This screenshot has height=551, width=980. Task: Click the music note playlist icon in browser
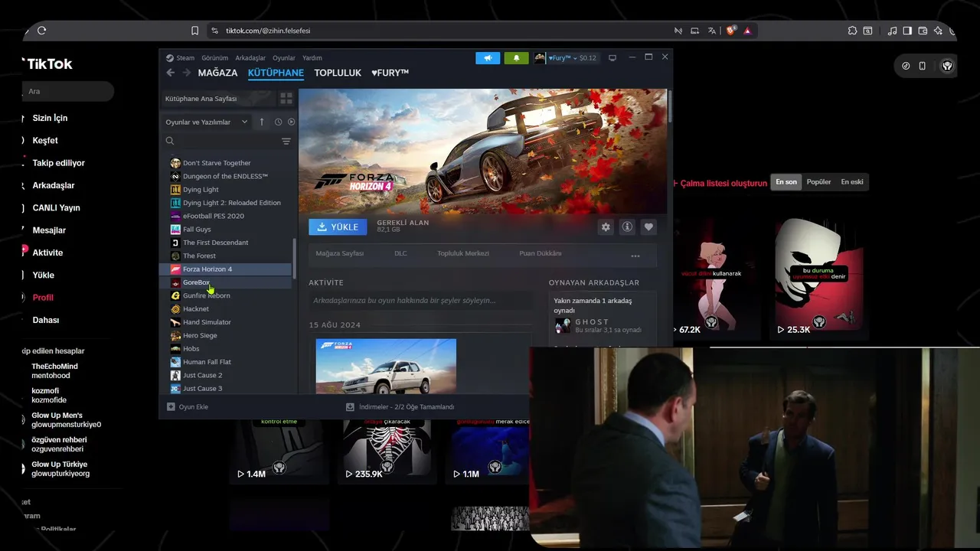(892, 31)
